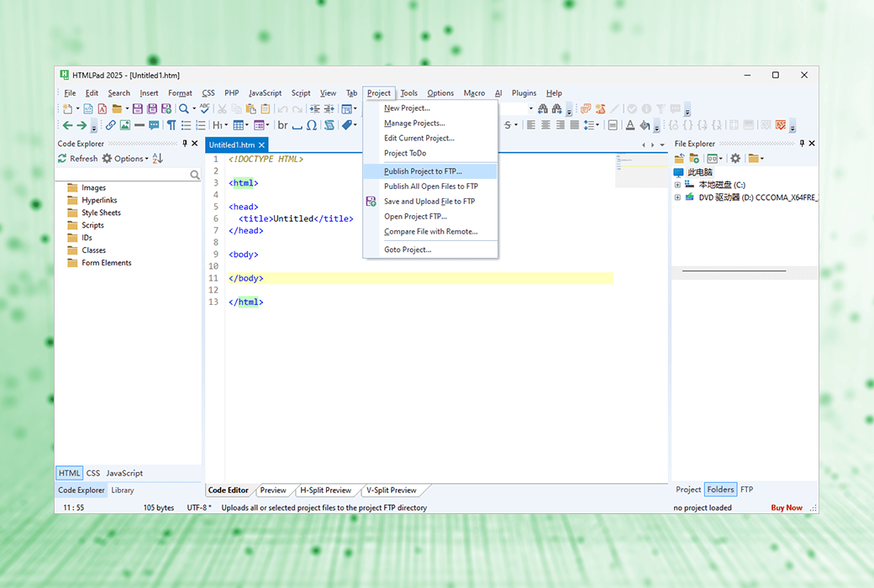Click the paragraph pilcrow icon
Image resolution: width=874 pixels, height=588 pixels.
click(x=171, y=125)
